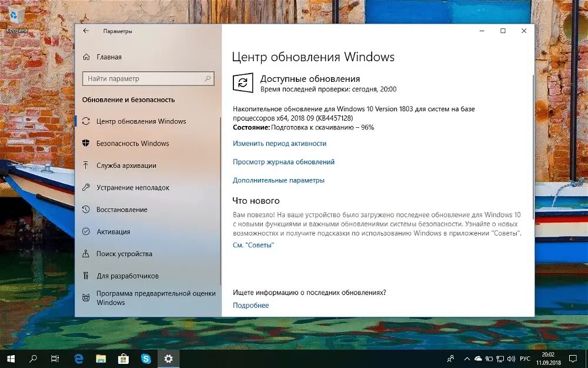Open File Explorer from taskbar
The image size is (588, 368).
point(101,359)
